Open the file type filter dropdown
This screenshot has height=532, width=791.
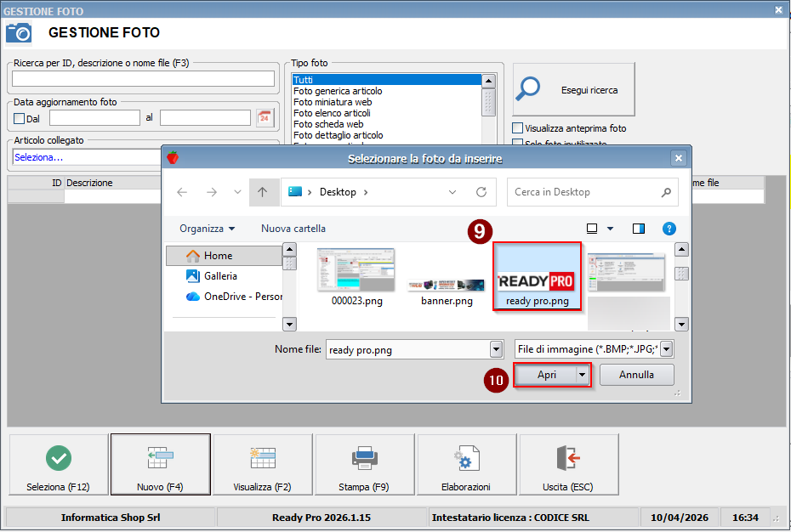(x=666, y=349)
